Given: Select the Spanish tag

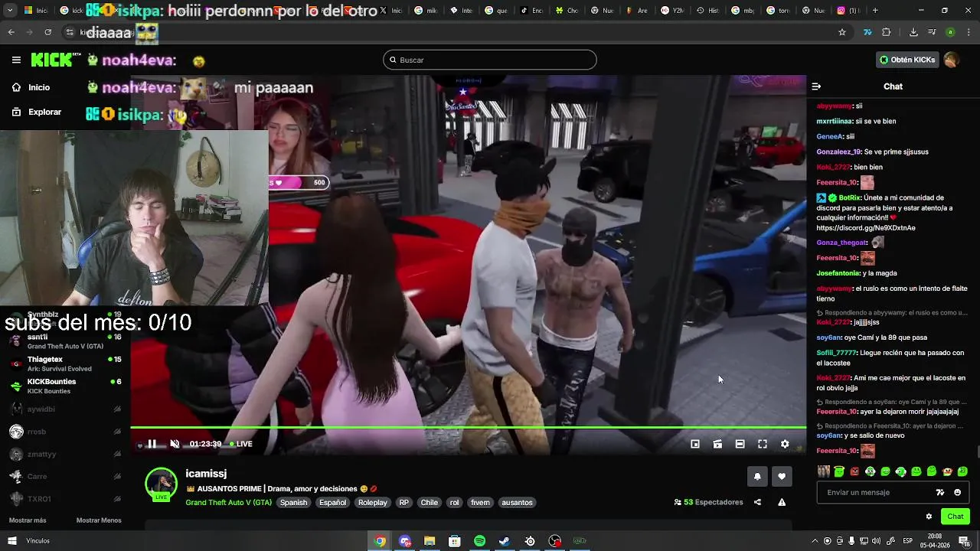Looking at the screenshot, I should pyautogui.click(x=293, y=503).
